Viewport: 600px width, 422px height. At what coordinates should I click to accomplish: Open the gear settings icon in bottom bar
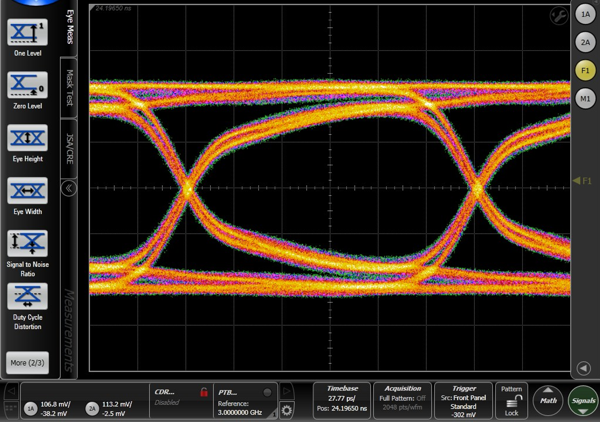click(286, 411)
